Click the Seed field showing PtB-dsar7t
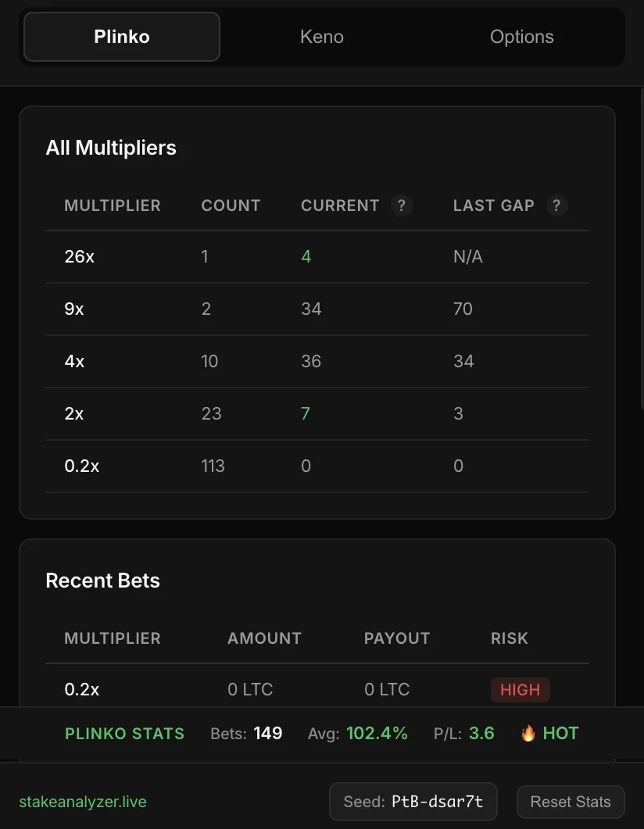This screenshot has width=644, height=829. [413, 802]
